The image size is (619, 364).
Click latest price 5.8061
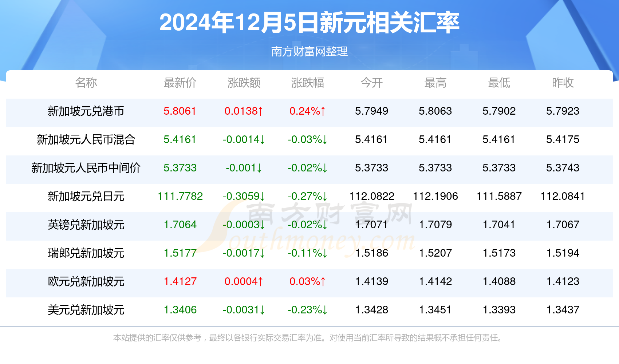pos(180,111)
